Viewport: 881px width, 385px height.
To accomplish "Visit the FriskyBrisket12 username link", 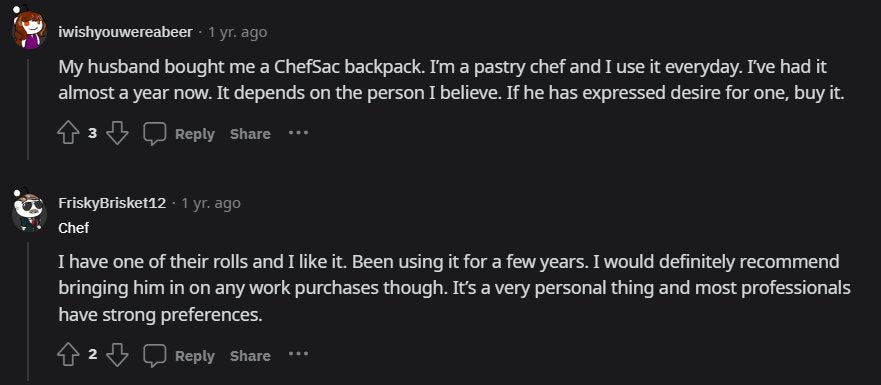I will pyautogui.click(x=112, y=203).
